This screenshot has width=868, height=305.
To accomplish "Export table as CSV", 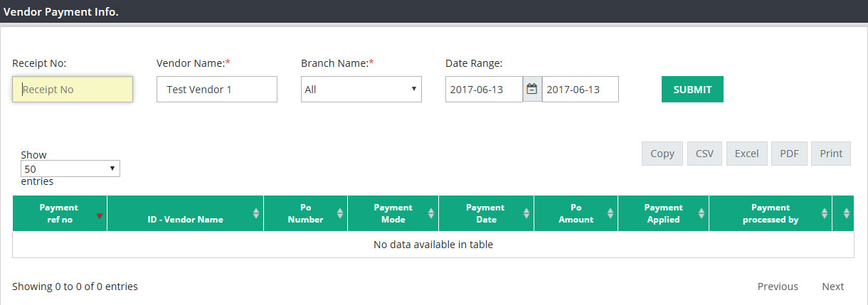I will pos(705,154).
